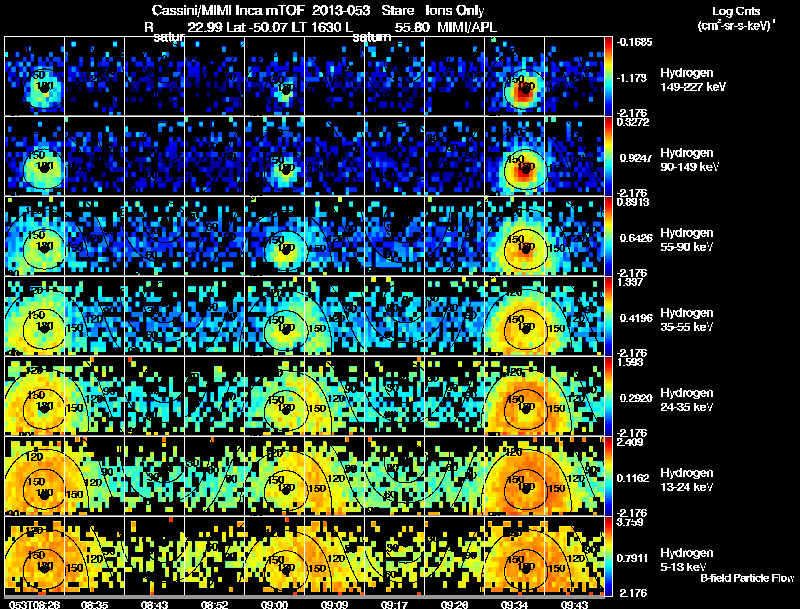
Task: Click the '08:52' time label
Action: coord(214,604)
